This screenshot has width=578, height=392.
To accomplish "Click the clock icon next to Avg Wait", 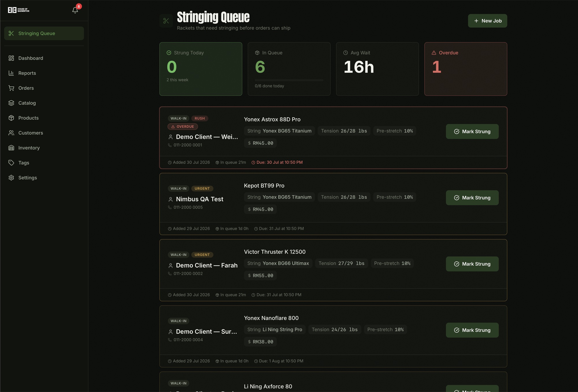I will (x=346, y=53).
